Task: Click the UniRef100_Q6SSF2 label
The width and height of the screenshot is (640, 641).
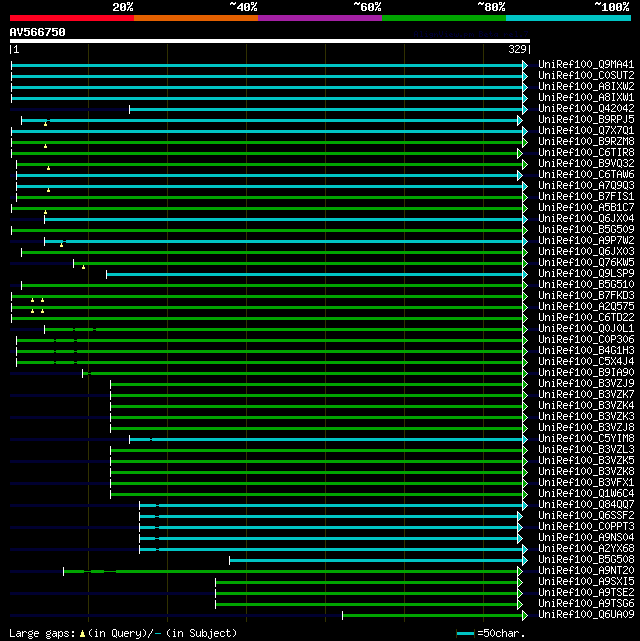Action: (x=586, y=515)
